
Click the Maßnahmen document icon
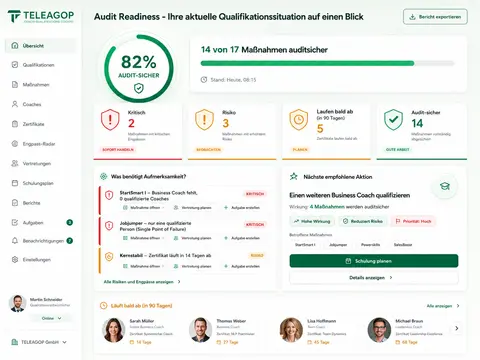pos(15,84)
